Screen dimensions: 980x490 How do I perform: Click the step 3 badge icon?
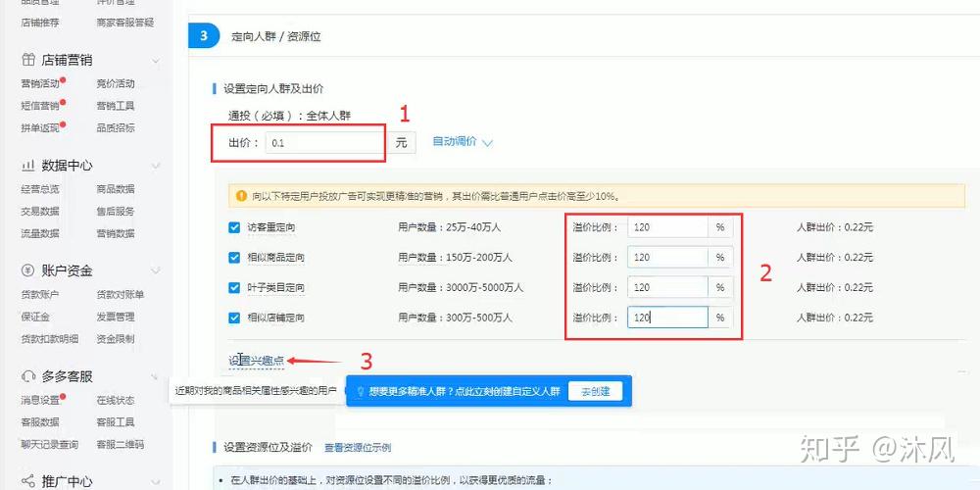(204, 35)
